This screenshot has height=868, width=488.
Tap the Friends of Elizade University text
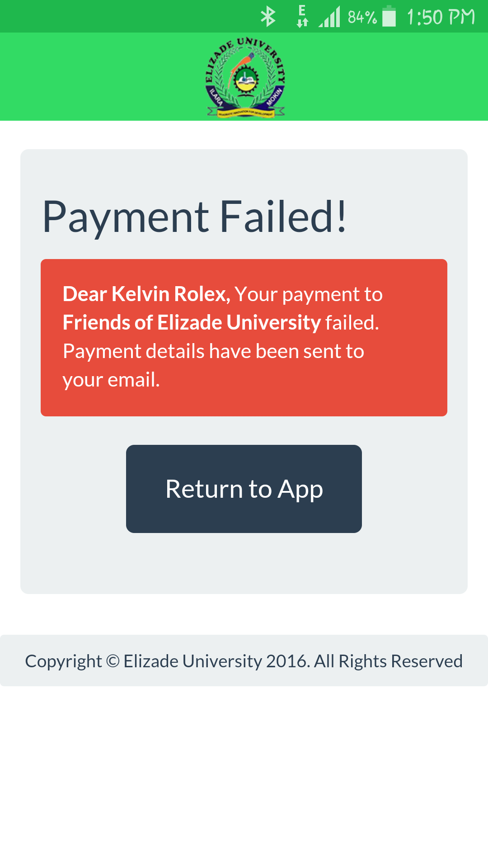tap(192, 323)
